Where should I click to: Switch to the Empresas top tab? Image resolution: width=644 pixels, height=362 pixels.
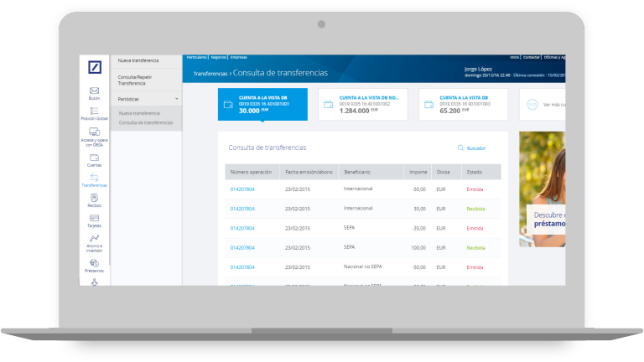point(238,57)
